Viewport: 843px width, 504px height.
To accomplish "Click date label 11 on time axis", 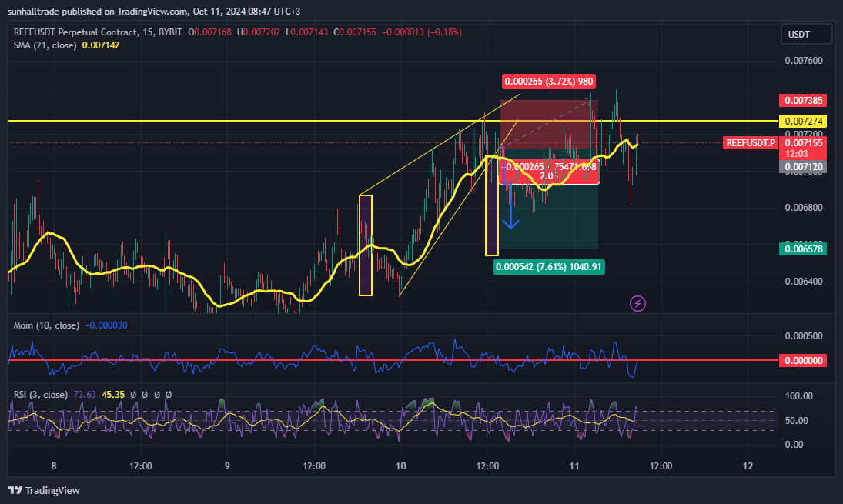I will coord(574,466).
